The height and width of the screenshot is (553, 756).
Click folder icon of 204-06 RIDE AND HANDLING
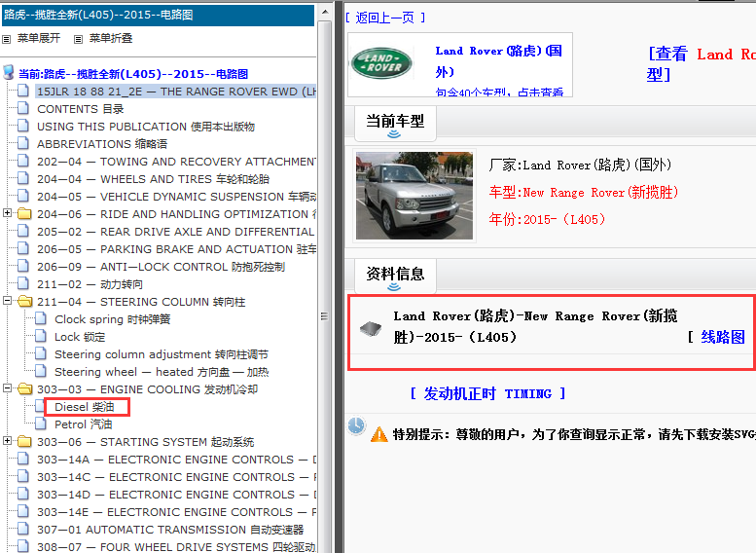pyautogui.click(x=24, y=214)
